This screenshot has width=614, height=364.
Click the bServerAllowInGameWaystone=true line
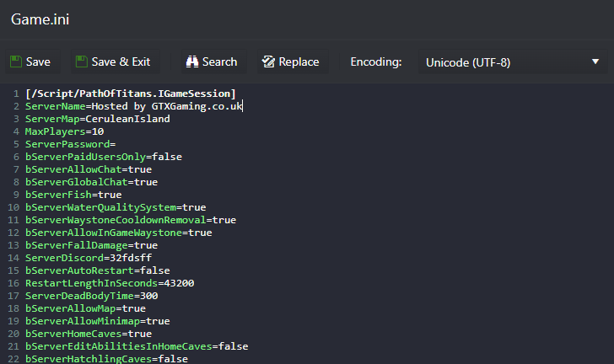(x=119, y=233)
